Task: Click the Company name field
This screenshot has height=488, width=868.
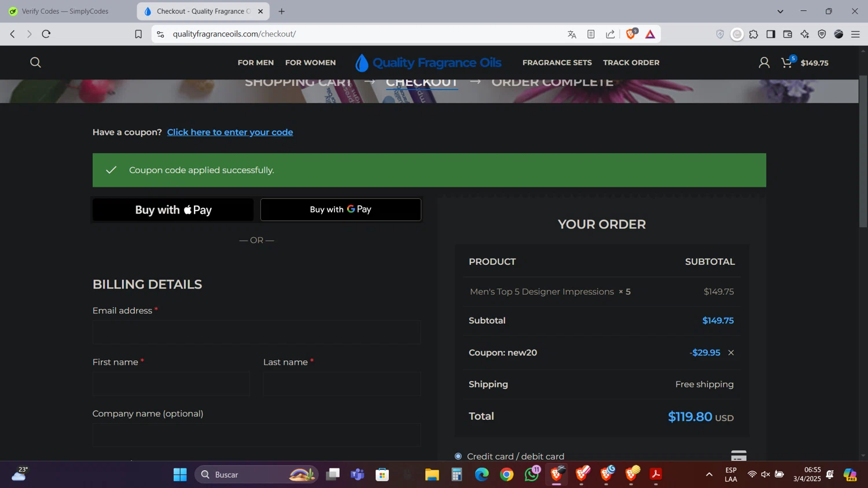Action: click(x=256, y=435)
